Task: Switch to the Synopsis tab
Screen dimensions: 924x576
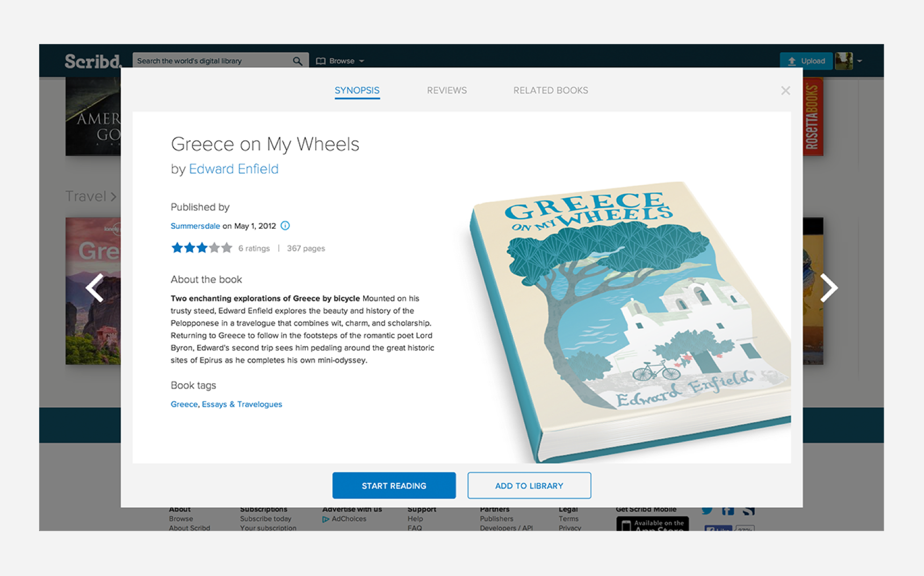Action: (x=357, y=90)
